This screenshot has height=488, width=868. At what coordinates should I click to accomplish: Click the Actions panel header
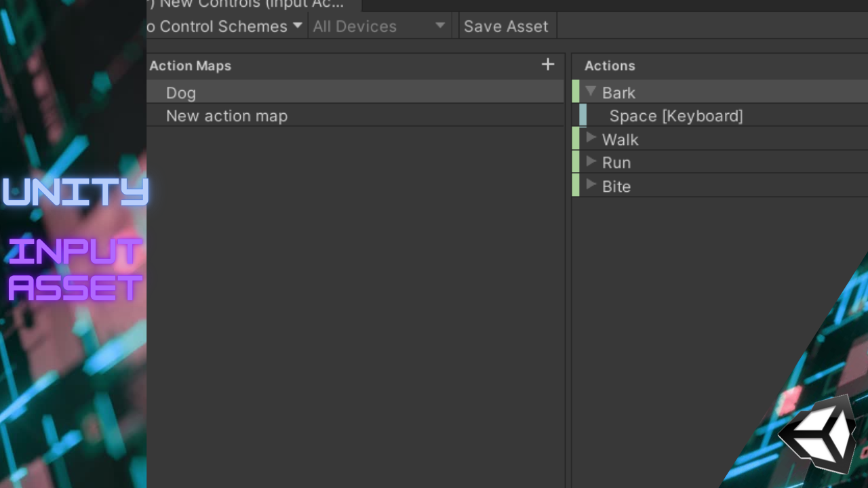pyautogui.click(x=609, y=65)
